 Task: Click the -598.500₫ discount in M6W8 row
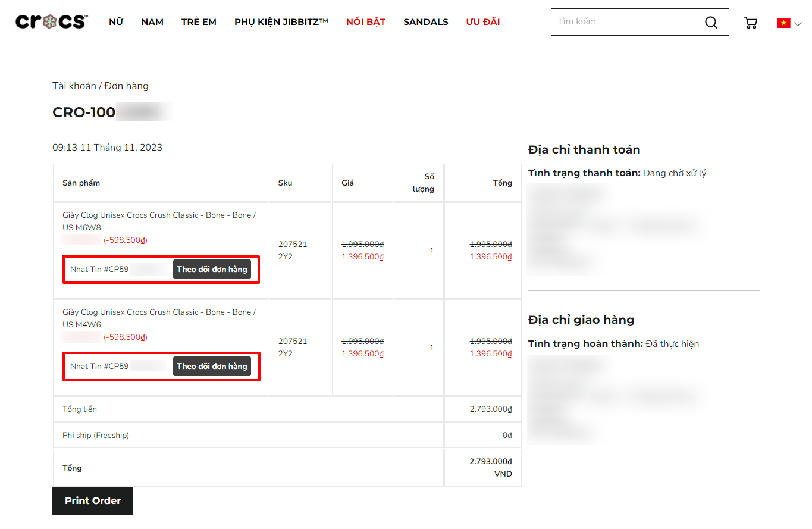(126, 240)
